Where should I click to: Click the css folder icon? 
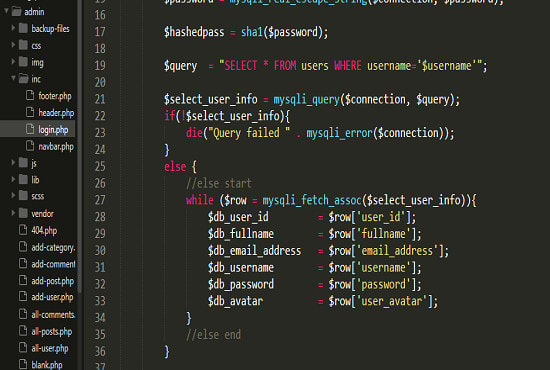coord(23,45)
